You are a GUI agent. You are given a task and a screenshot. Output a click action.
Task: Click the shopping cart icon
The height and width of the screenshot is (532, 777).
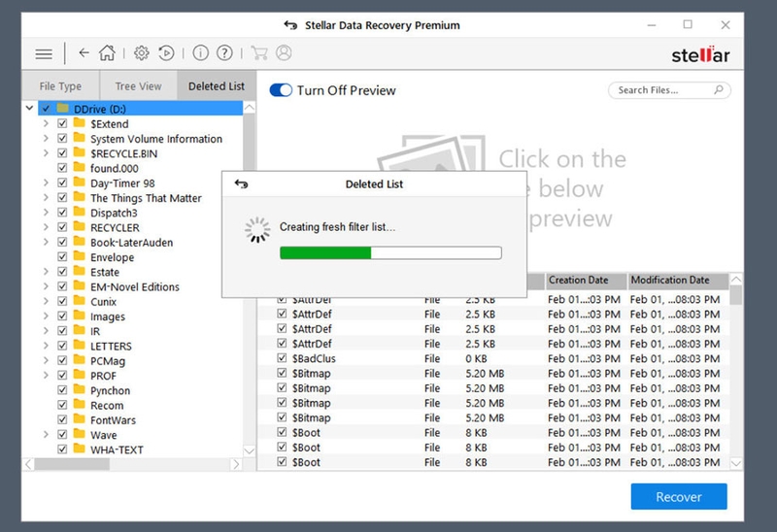point(259,53)
